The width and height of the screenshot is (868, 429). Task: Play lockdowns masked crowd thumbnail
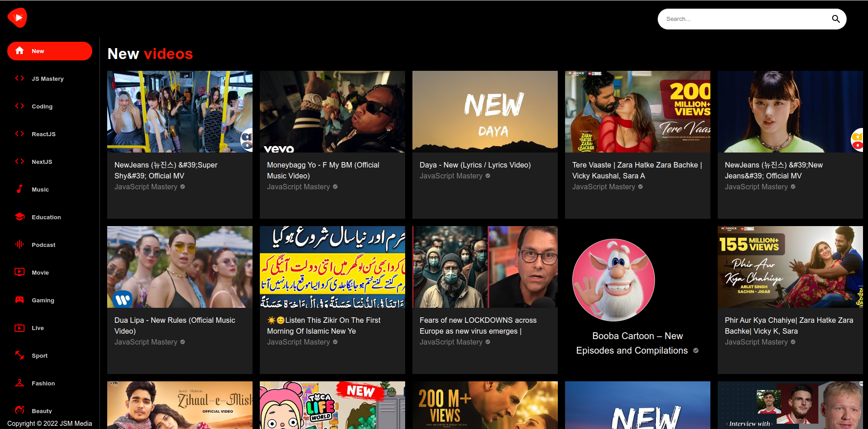click(485, 267)
